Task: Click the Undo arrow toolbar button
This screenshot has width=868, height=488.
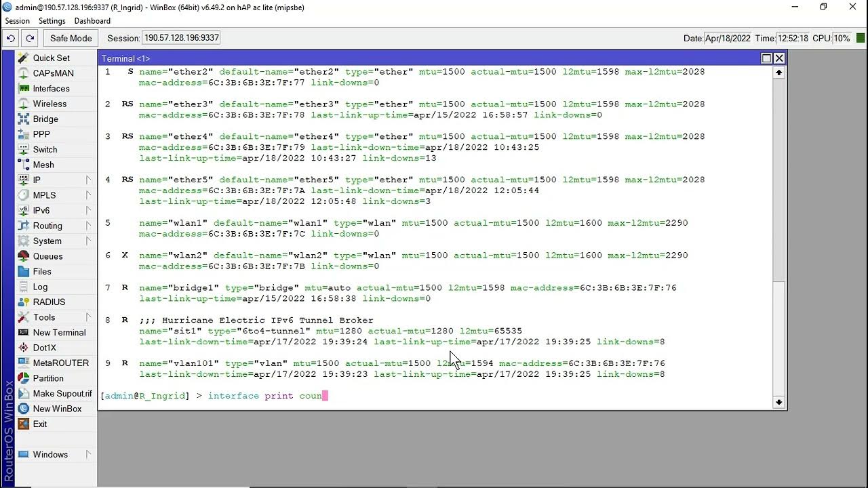Action: [x=11, y=38]
